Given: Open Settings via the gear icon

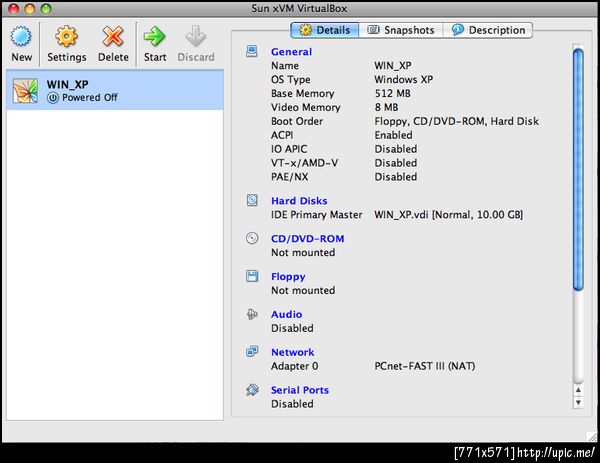Looking at the screenshot, I should coord(67,37).
